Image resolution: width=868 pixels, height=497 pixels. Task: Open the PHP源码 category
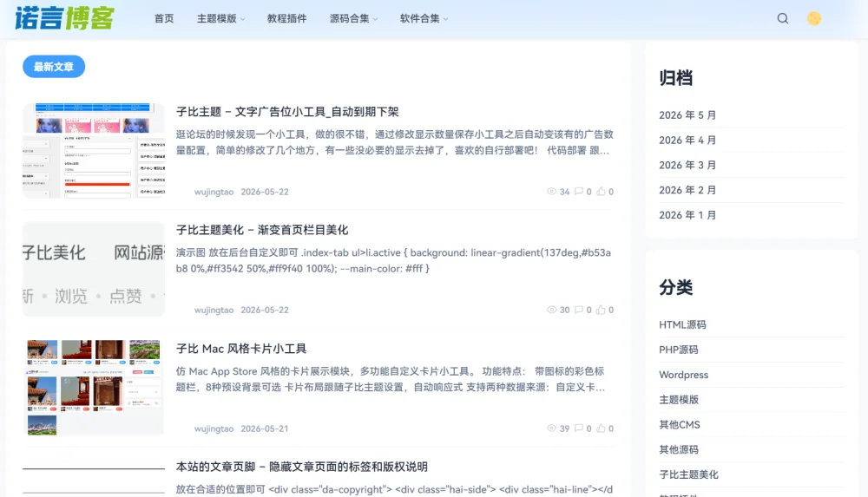pyautogui.click(x=679, y=350)
